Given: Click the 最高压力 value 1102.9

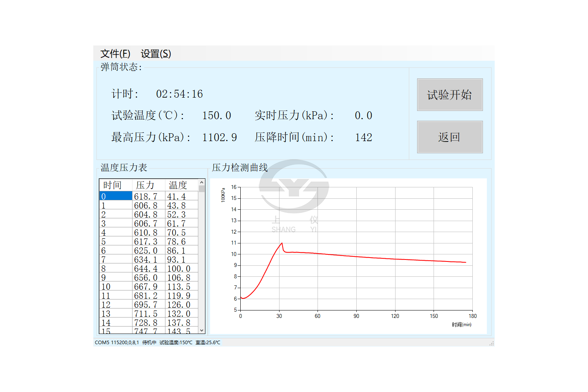Looking at the screenshot, I should pos(219,138).
